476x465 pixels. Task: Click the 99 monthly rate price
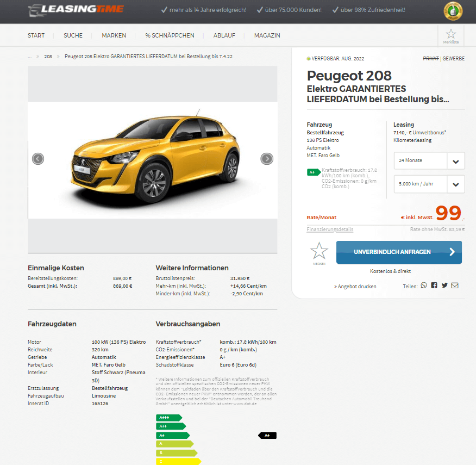(x=448, y=213)
